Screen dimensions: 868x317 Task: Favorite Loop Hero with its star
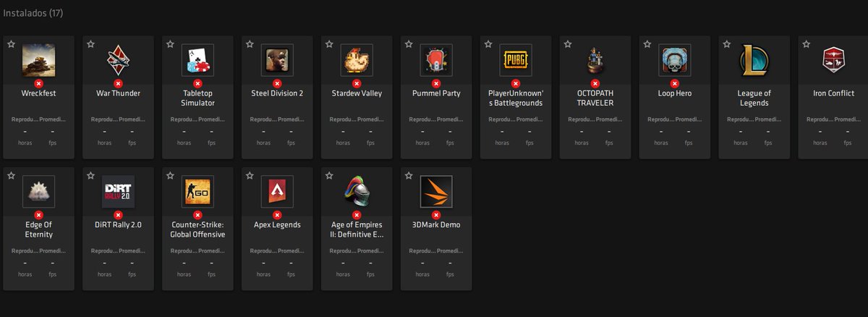647,44
